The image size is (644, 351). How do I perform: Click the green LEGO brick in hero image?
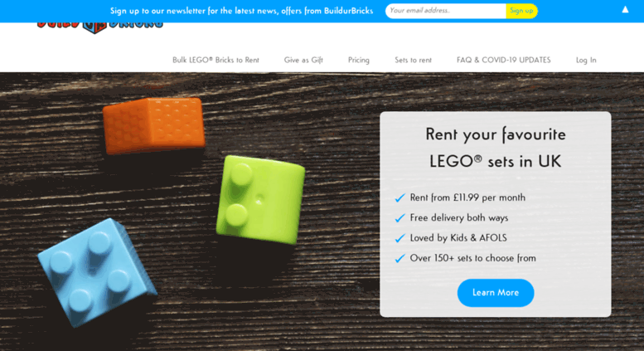[x=260, y=200]
